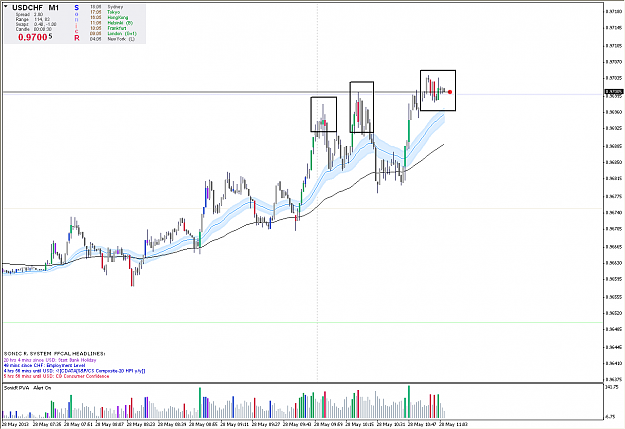Click the Swap value row

[x=36, y=24]
